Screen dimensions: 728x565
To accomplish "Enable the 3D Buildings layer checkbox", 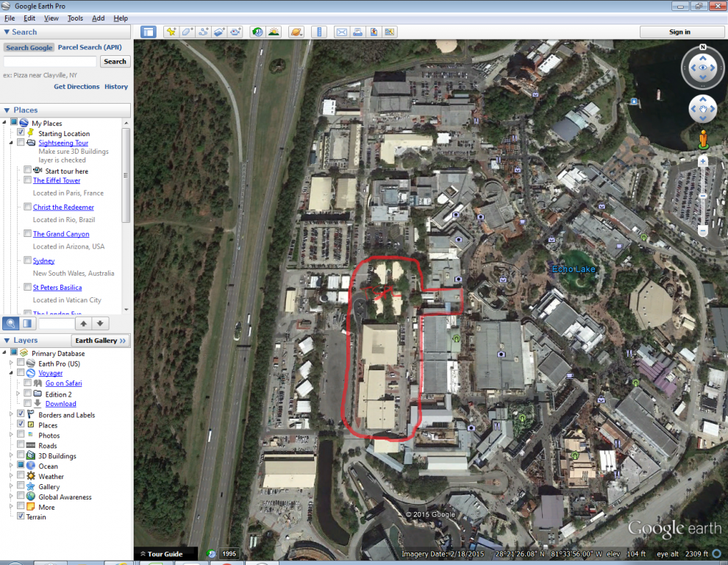I will [x=21, y=456].
